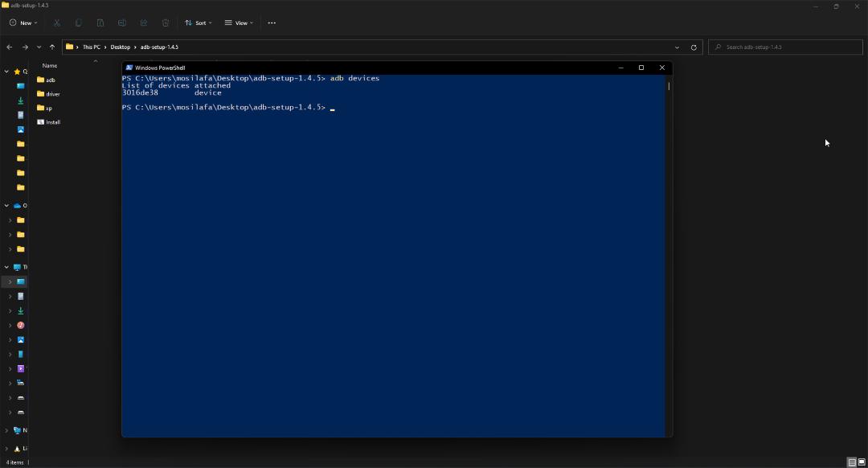
Task: Open the View dropdown menu
Action: (x=240, y=23)
